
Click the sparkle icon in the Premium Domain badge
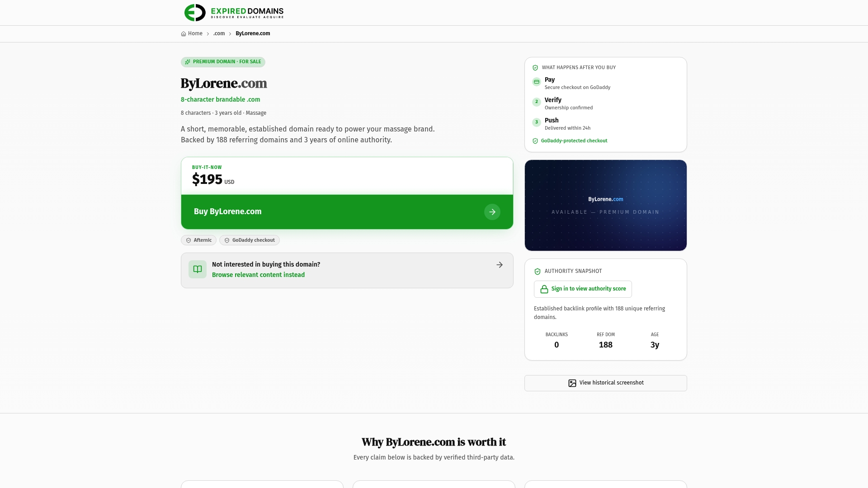pos(188,62)
